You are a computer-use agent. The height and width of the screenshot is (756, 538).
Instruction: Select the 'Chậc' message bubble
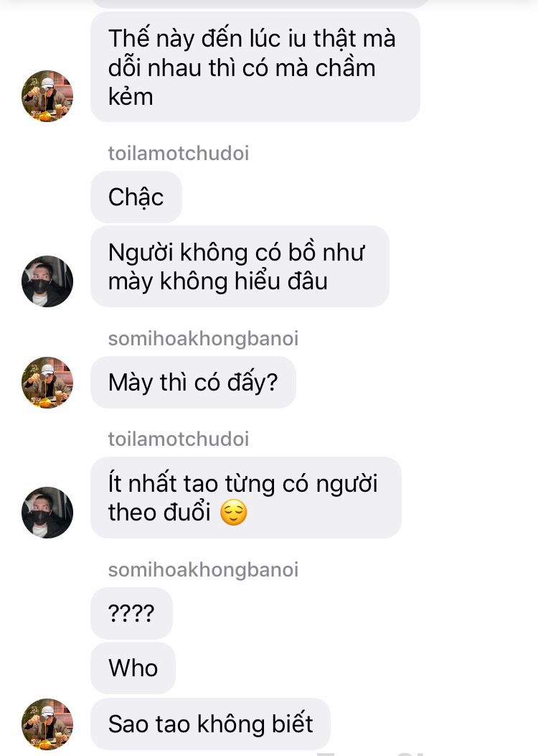click(136, 197)
